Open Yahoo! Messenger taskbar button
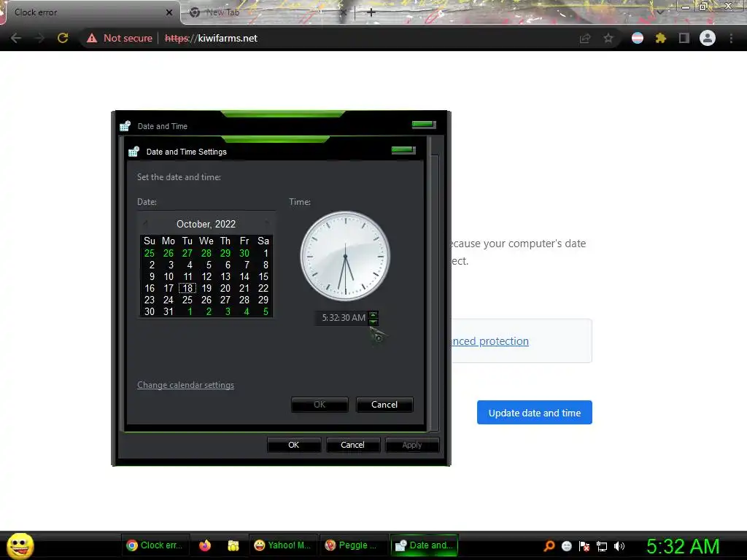Screen dimensions: 747x560 pyautogui.click(x=282, y=545)
